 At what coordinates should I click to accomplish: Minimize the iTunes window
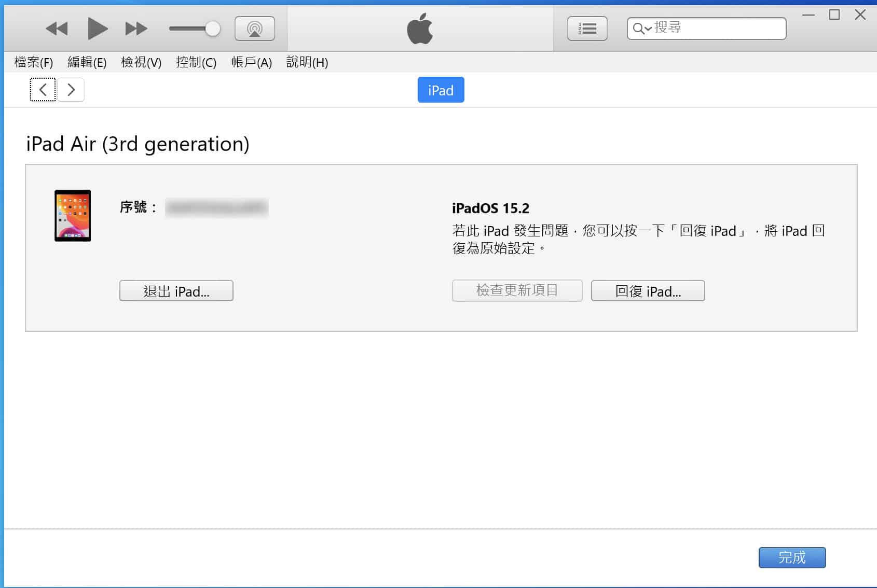tap(809, 15)
